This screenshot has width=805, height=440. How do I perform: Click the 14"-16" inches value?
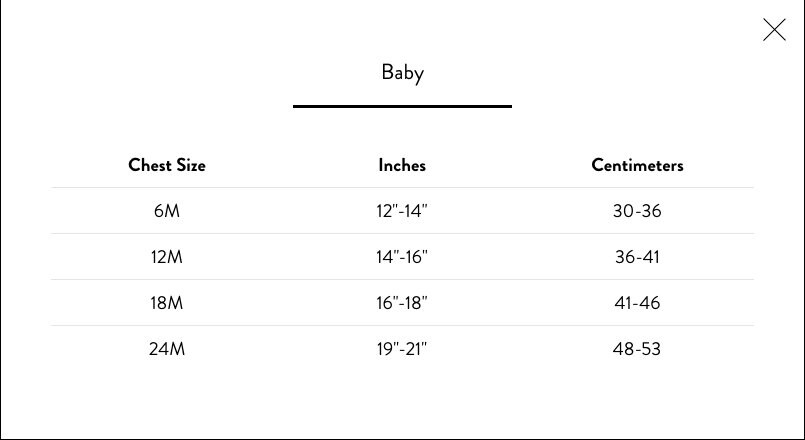(402, 257)
